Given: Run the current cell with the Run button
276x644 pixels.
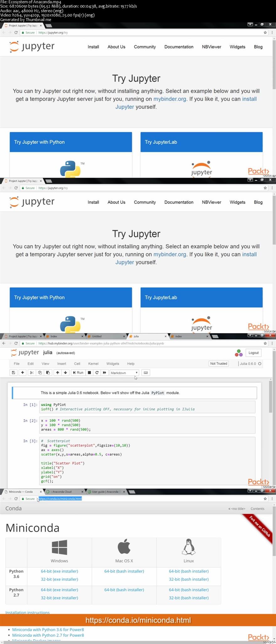Looking at the screenshot, I should click(x=78, y=373).
